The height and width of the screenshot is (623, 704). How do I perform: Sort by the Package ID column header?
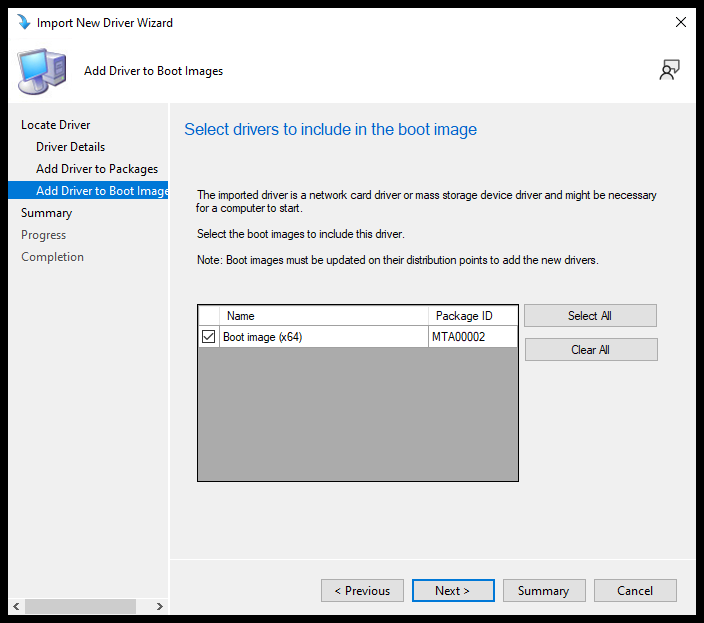click(473, 316)
